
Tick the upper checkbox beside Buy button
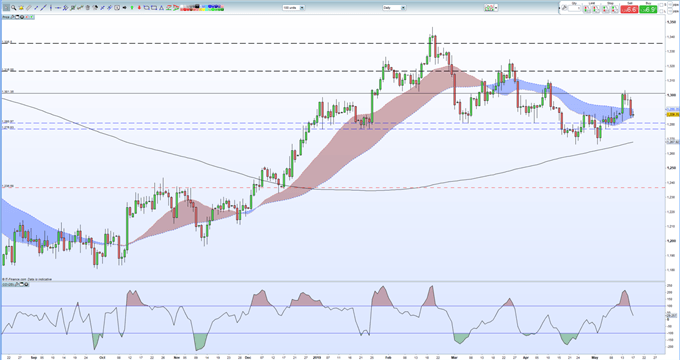[661, 5]
